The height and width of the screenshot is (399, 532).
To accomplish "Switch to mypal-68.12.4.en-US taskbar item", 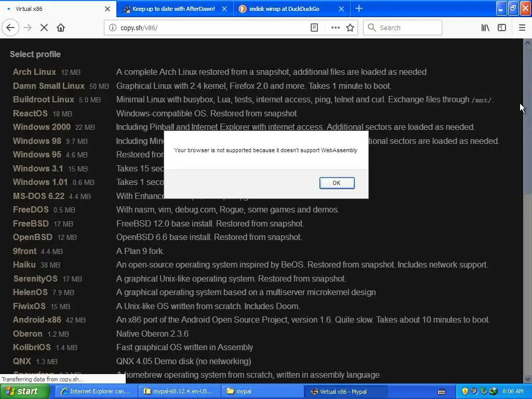I will tap(179, 391).
